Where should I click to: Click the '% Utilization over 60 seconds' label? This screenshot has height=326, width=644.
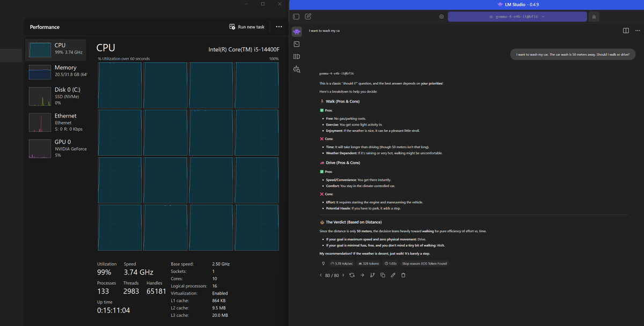(123, 58)
